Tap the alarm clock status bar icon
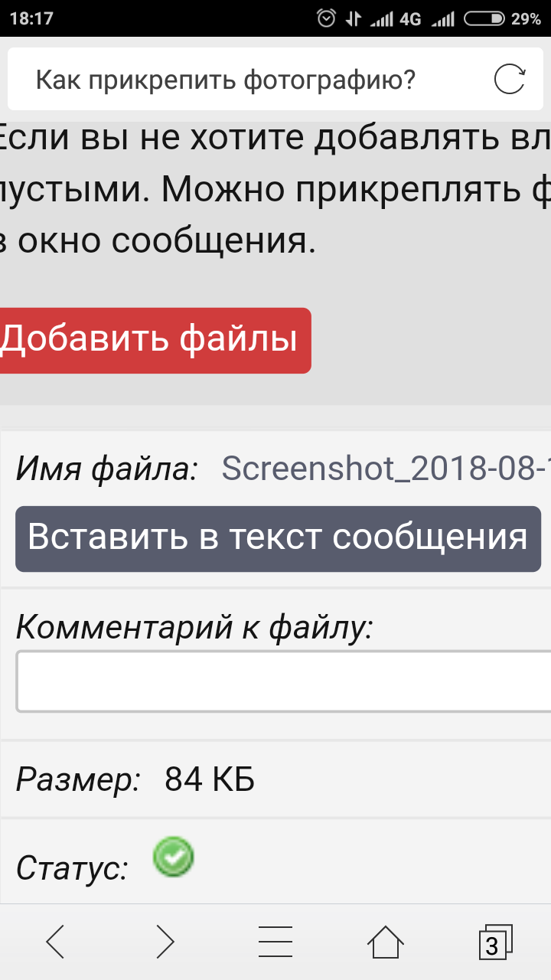The image size is (551, 980). (327, 18)
